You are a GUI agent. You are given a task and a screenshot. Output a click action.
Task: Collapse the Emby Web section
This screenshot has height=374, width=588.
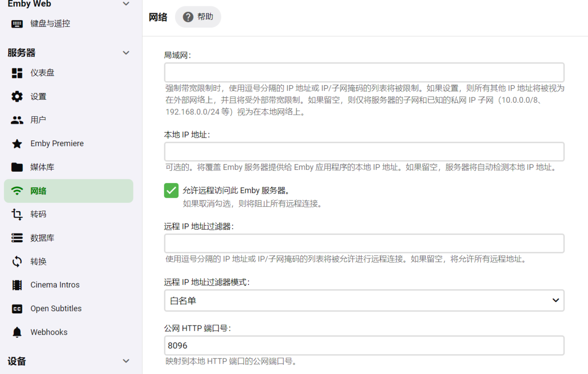pyautogui.click(x=126, y=3)
